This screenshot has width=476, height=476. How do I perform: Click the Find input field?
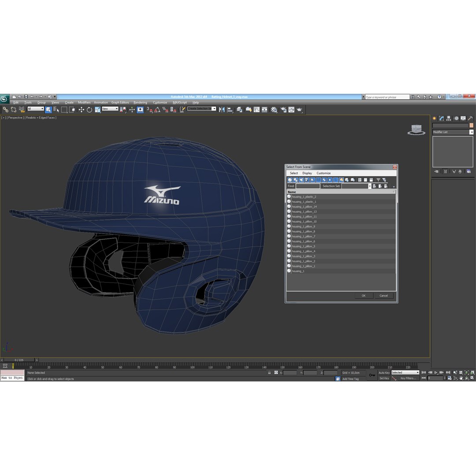pyautogui.click(x=308, y=186)
